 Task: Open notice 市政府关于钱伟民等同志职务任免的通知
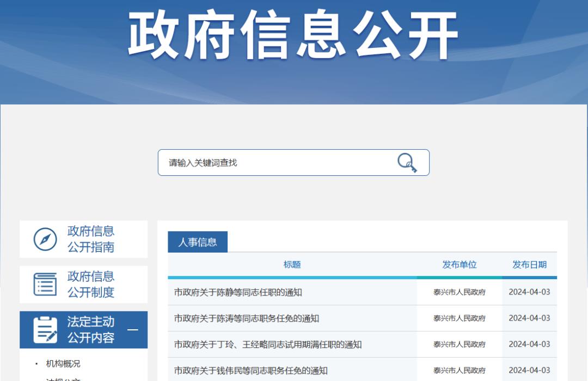tap(250, 371)
